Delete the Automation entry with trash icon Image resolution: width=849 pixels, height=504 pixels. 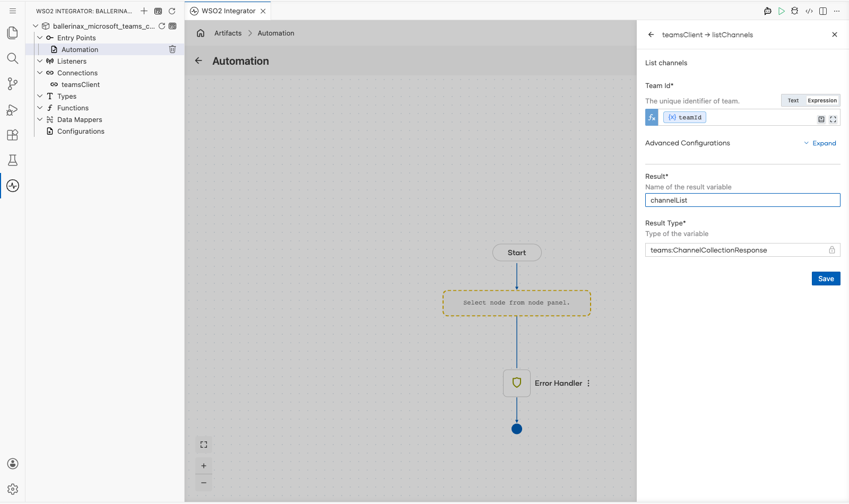tap(172, 49)
